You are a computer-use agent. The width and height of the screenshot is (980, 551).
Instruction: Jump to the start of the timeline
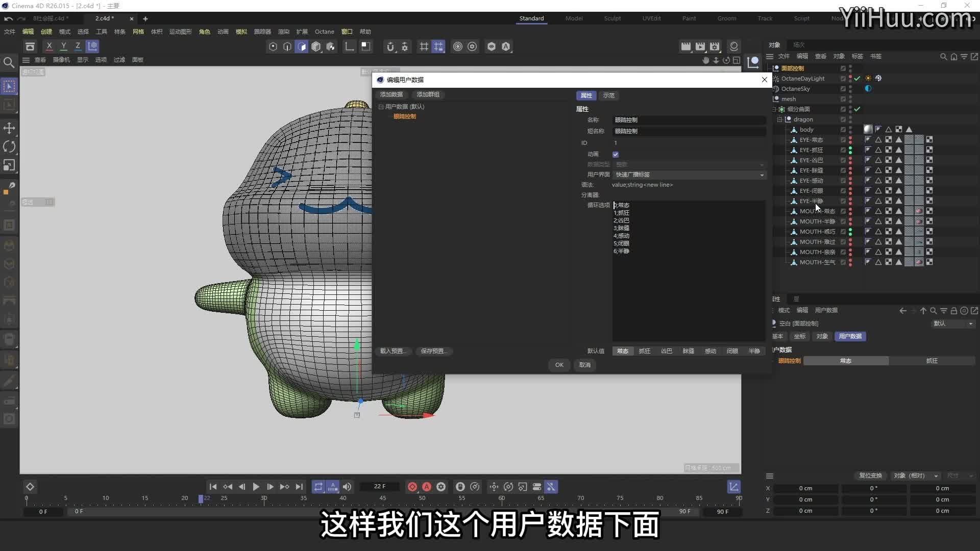click(213, 487)
